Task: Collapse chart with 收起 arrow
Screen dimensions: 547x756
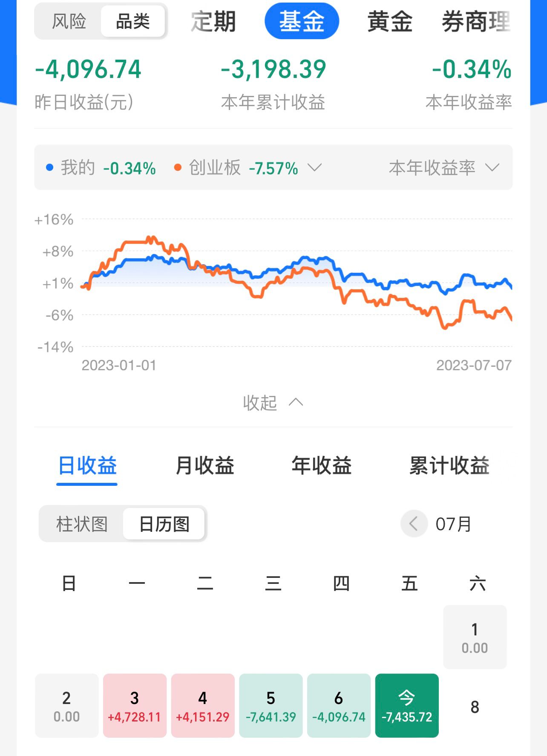Action: (x=273, y=403)
